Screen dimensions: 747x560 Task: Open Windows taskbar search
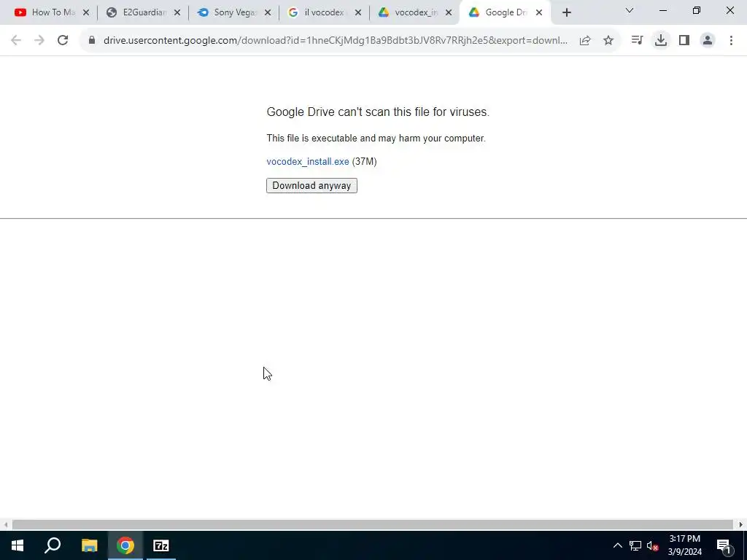tap(53, 545)
